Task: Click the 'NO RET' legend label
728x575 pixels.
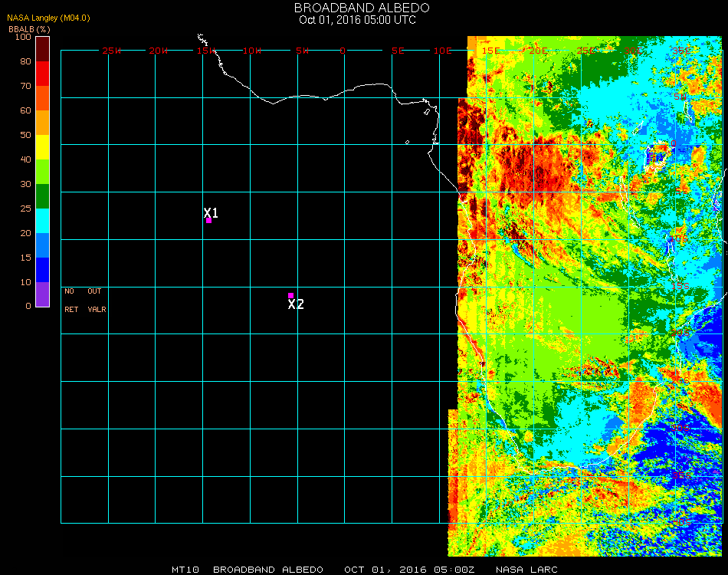Action: point(70,301)
